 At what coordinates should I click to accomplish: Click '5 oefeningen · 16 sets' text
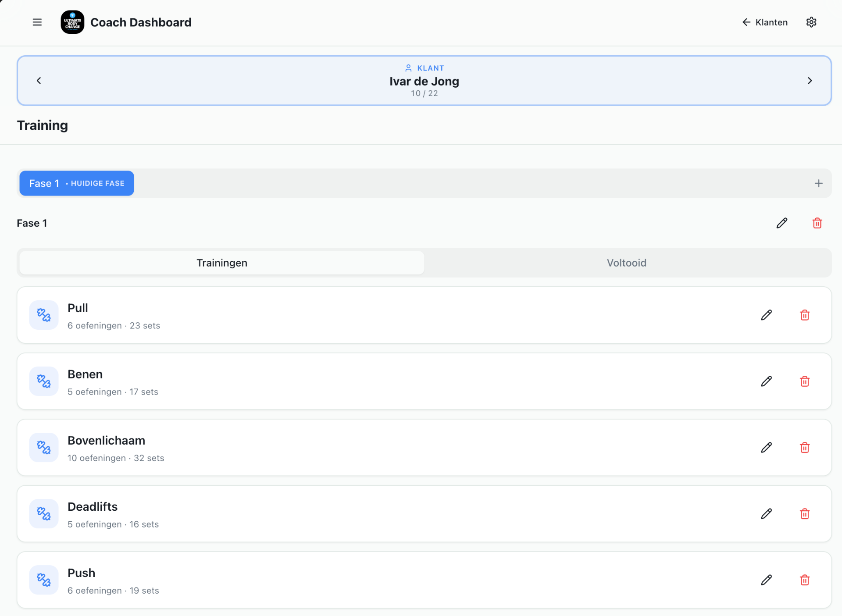coord(113,524)
